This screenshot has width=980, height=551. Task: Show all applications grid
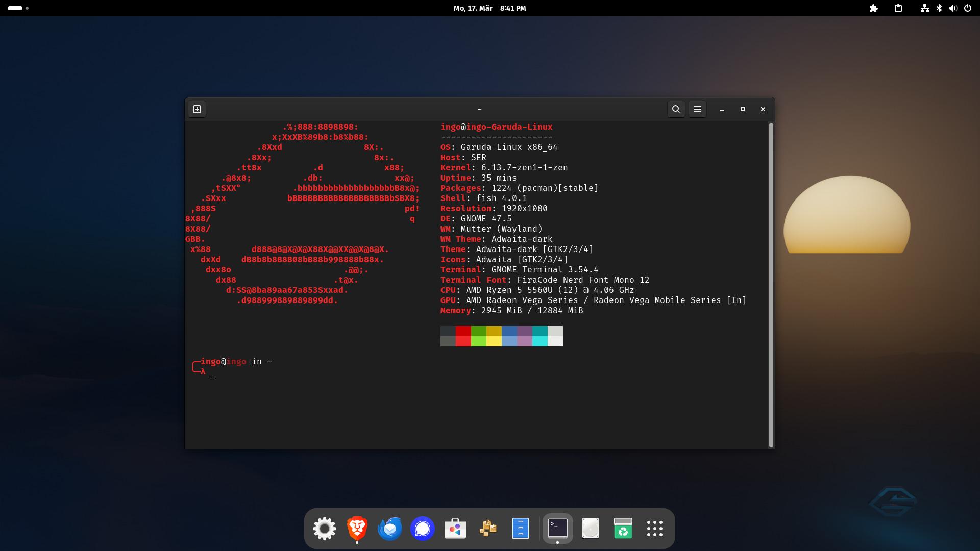[654, 528]
